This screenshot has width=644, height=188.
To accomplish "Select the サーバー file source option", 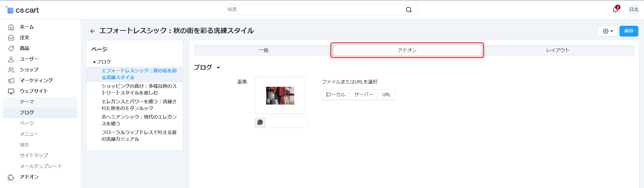I will [363, 95].
